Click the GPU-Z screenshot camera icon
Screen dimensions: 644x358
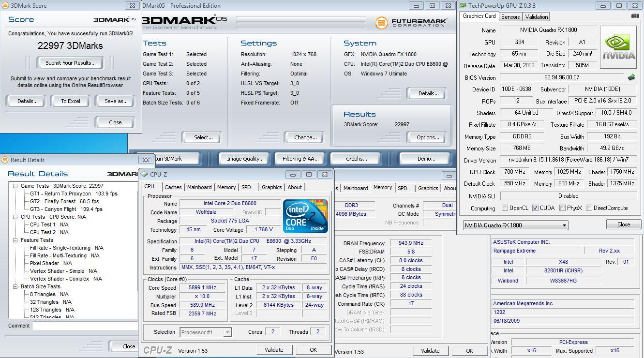635,16
